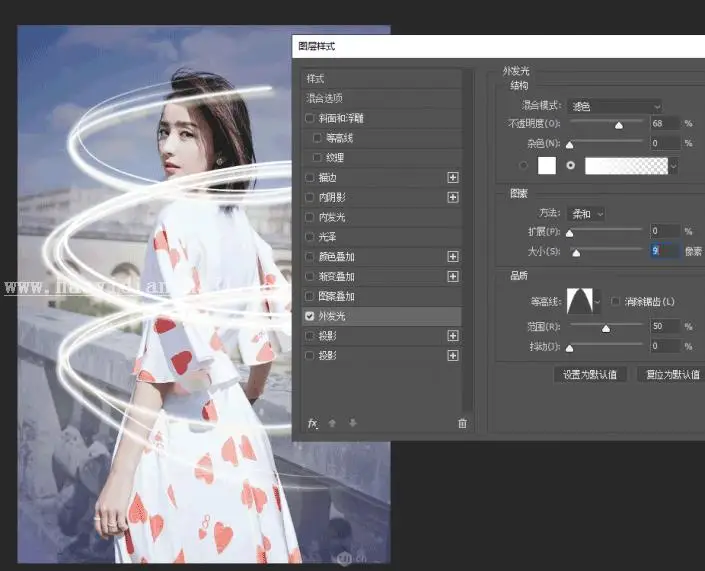Click the 范围 slider handle
The image size is (705, 571).
point(606,329)
